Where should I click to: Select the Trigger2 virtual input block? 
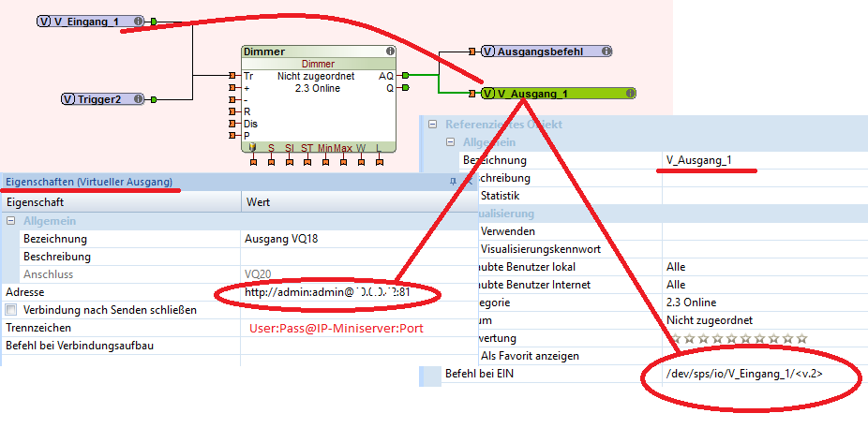[102, 99]
